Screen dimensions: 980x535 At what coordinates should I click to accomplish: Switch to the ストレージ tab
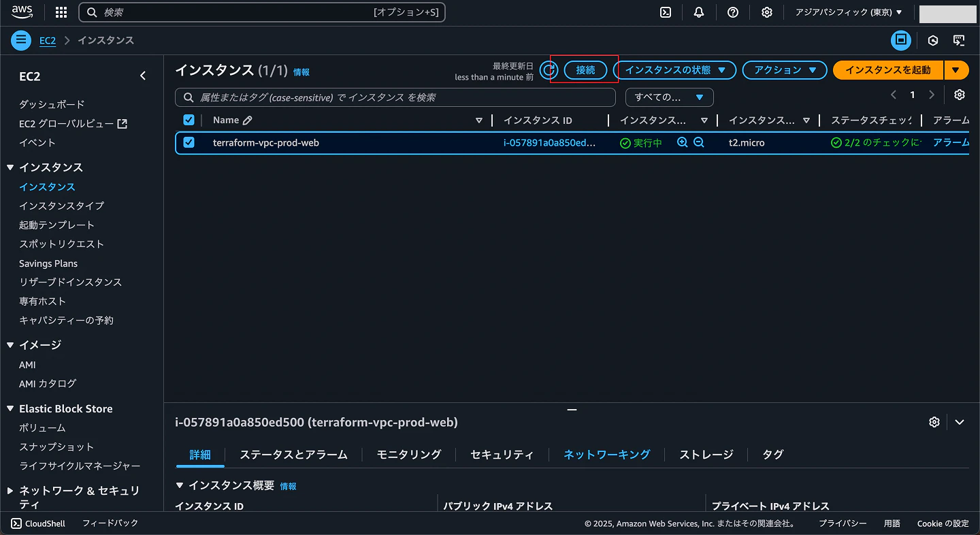[705, 455]
